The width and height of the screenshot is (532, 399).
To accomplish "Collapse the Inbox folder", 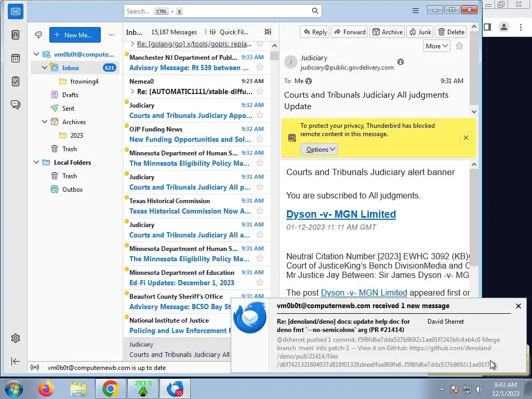I will tap(45, 68).
